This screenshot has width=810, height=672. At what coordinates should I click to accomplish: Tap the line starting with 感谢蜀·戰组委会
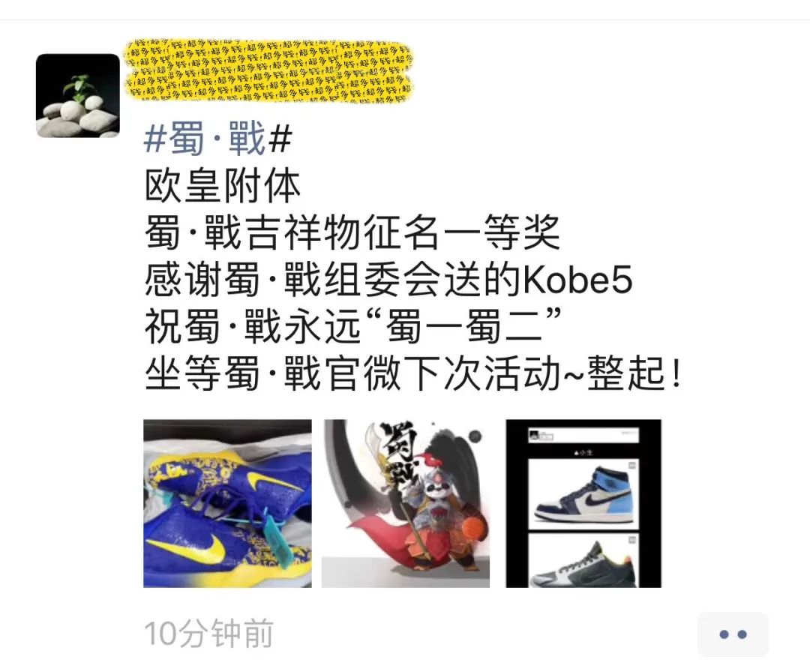coord(388,280)
